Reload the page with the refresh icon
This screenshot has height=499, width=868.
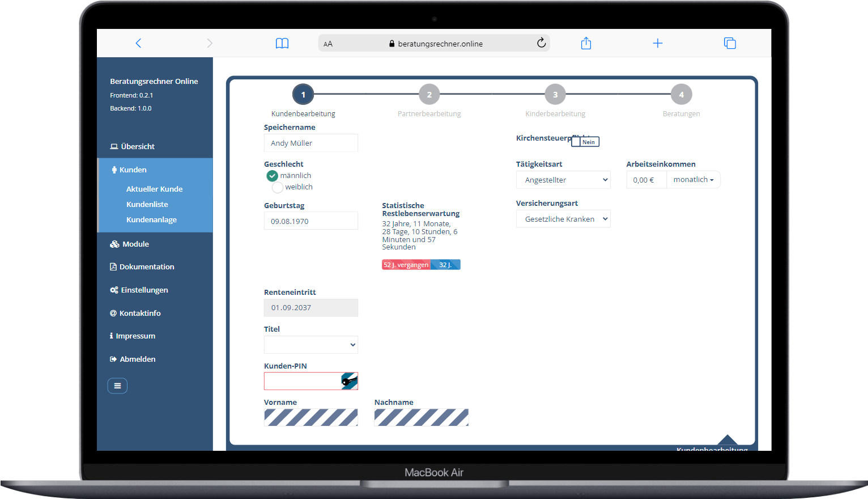click(x=541, y=43)
